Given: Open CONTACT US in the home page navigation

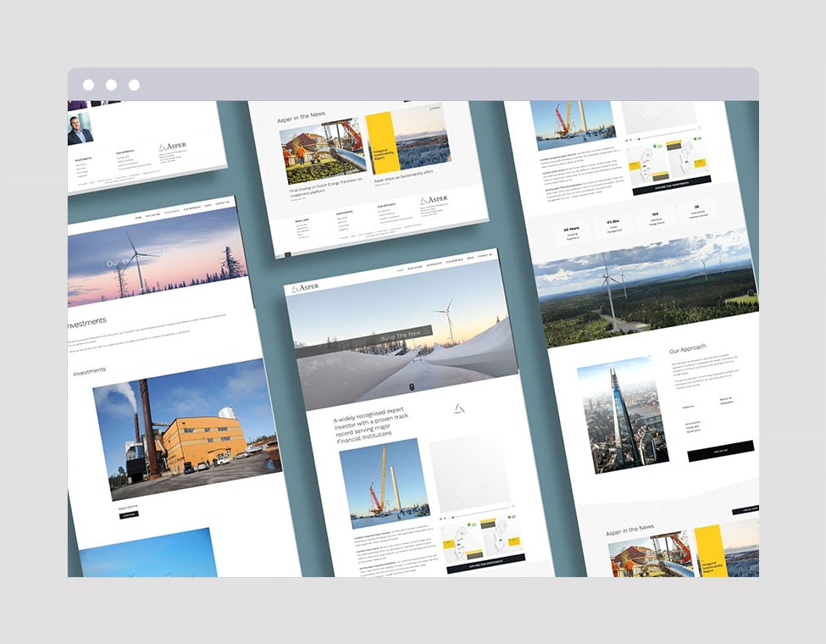Looking at the screenshot, I should point(485,255).
